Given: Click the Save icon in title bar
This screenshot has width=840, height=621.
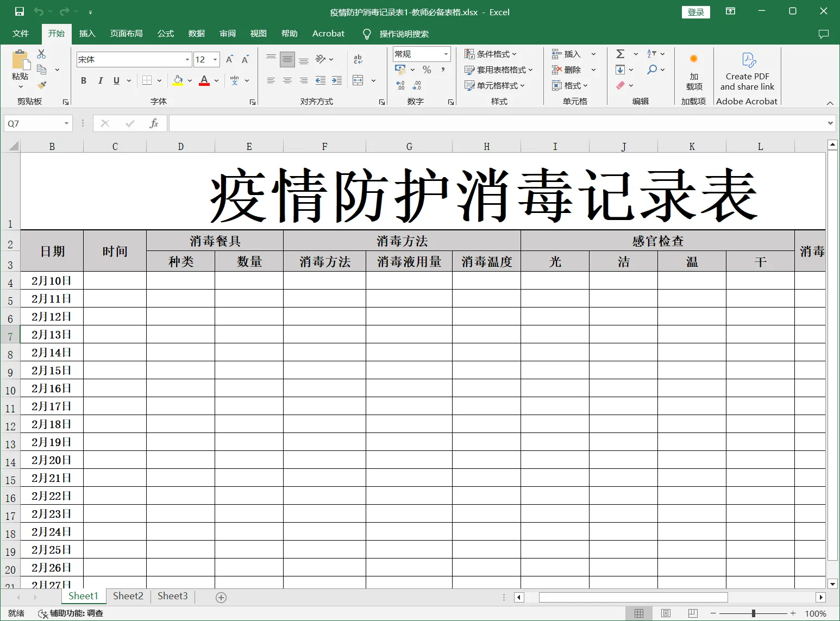Looking at the screenshot, I should 19,11.
